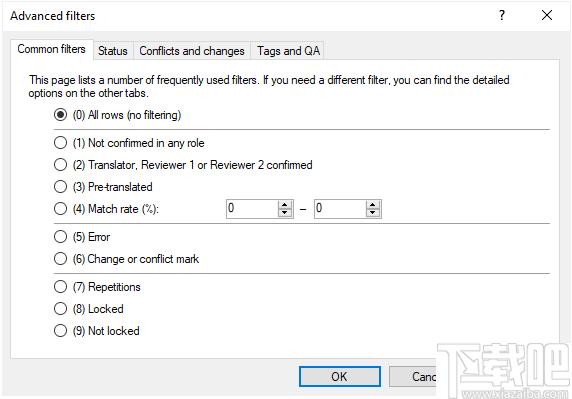Click the OK button
This screenshot has width=572, height=399.
[x=340, y=376]
